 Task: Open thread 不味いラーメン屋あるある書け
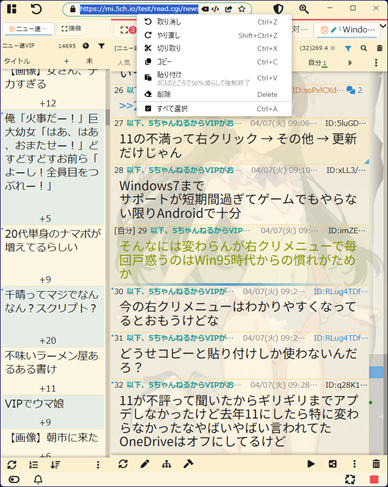coord(53,371)
